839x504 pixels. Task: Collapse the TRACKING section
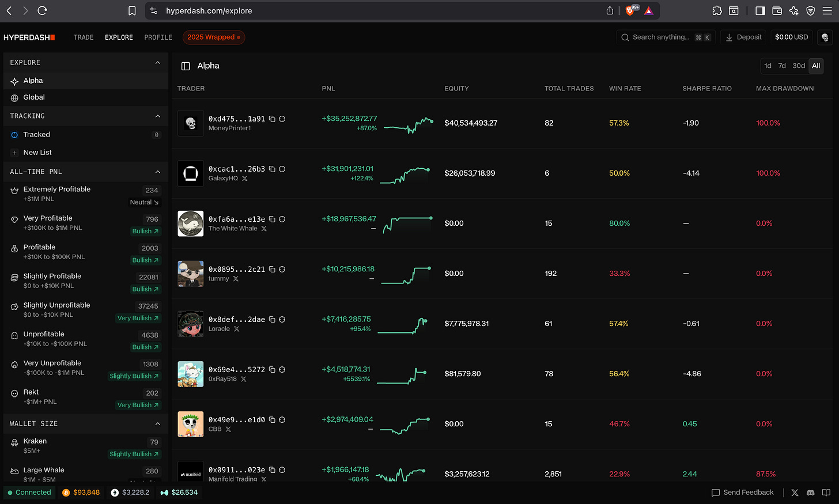(x=158, y=116)
